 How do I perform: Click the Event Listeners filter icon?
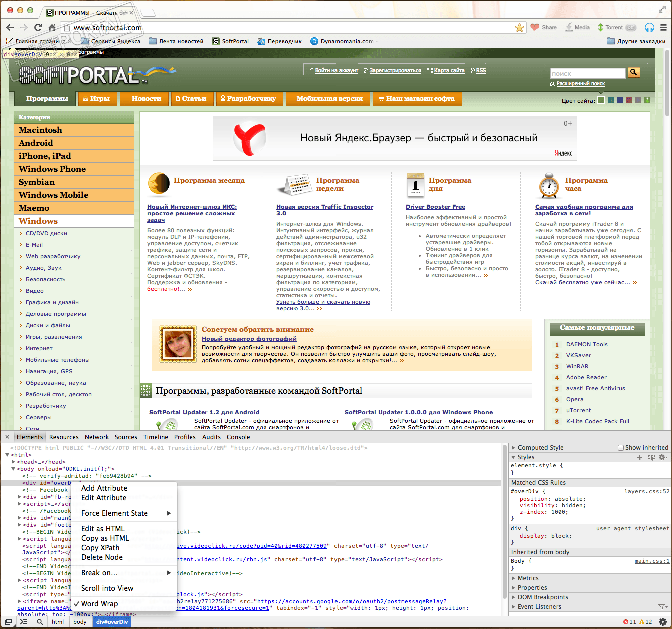[x=663, y=607]
